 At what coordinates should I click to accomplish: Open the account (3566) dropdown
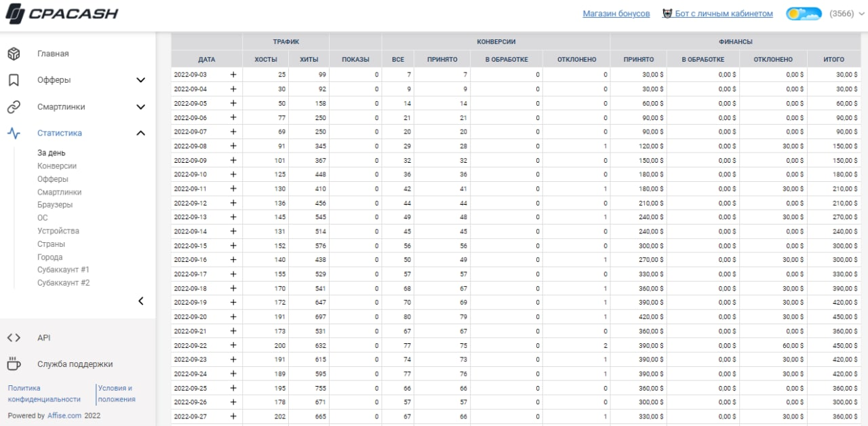[846, 14]
